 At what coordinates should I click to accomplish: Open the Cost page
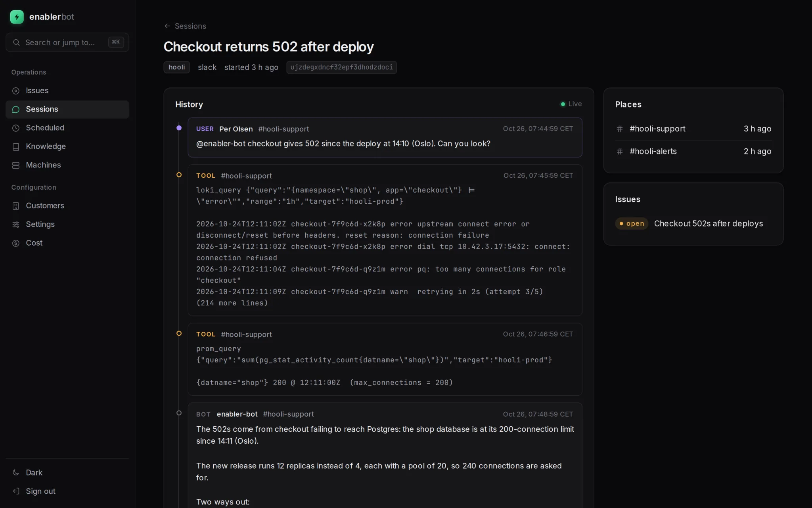(x=67, y=243)
